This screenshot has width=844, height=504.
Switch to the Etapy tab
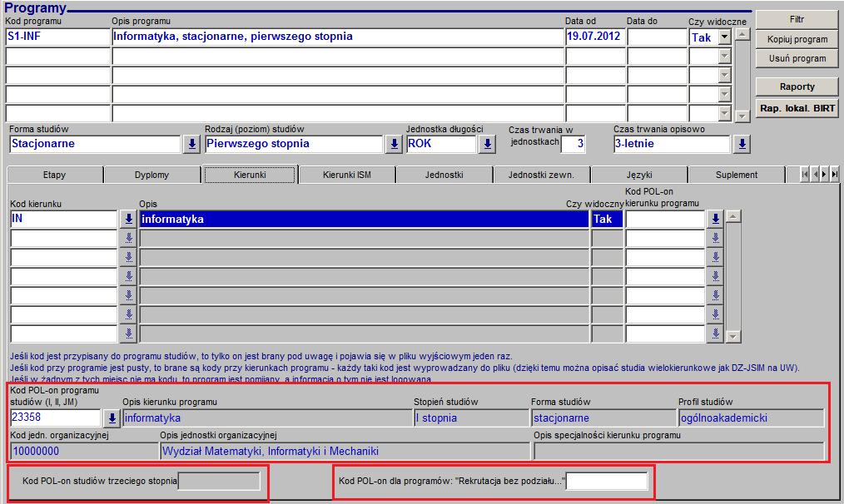(54, 175)
